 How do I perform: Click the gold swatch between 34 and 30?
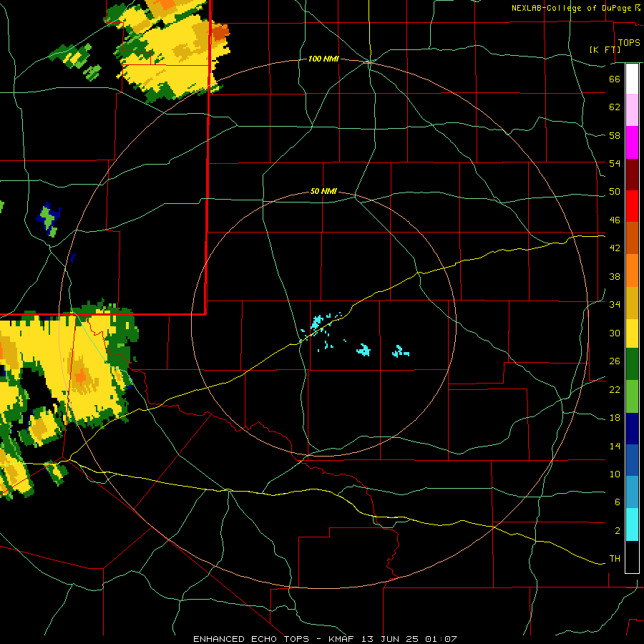click(632, 302)
